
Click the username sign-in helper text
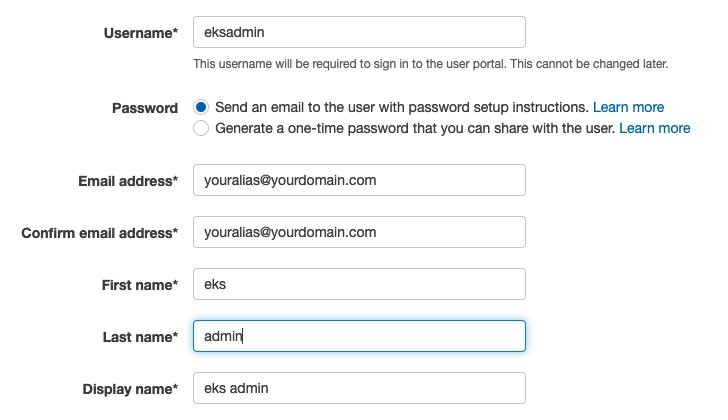click(x=430, y=64)
